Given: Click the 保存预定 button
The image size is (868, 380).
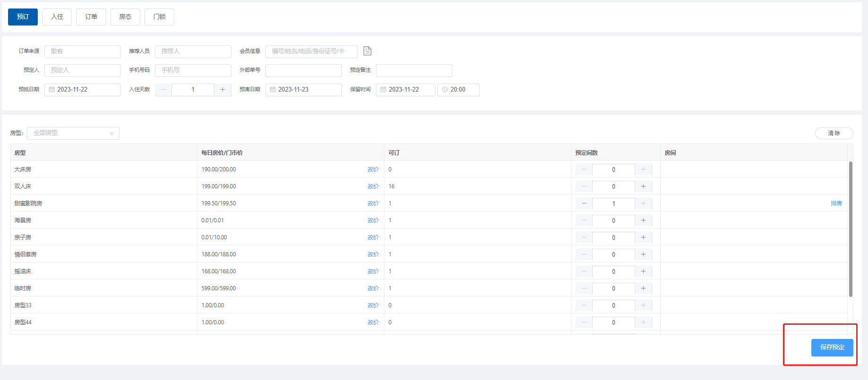Looking at the screenshot, I should 832,347.
